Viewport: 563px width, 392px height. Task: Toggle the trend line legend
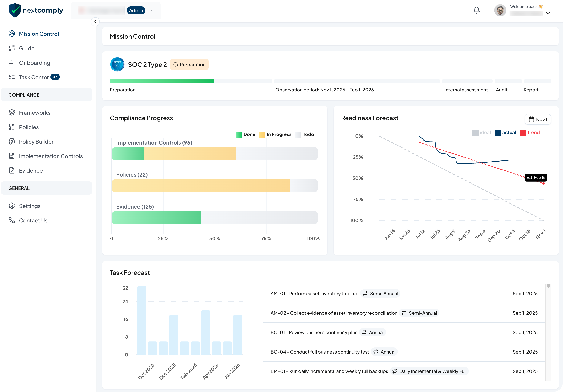click(x=530, y=133)
